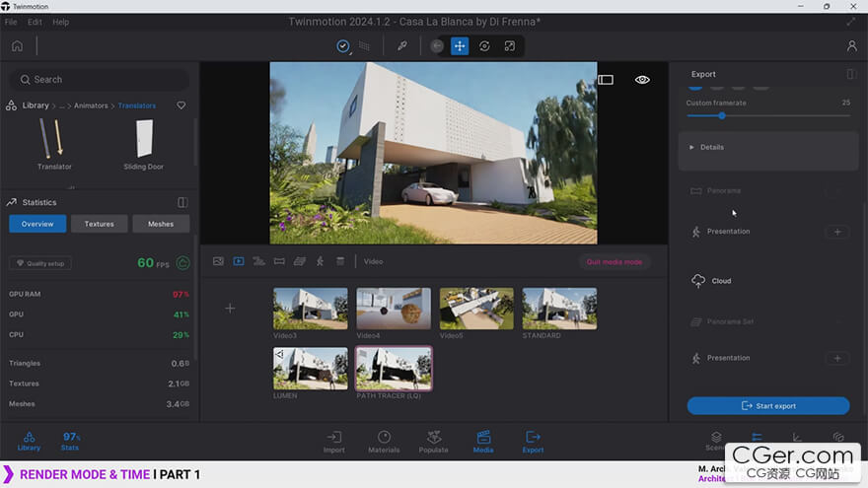868x488 pixels.
Task: Open the Help menu
Action: coord(61,22)
